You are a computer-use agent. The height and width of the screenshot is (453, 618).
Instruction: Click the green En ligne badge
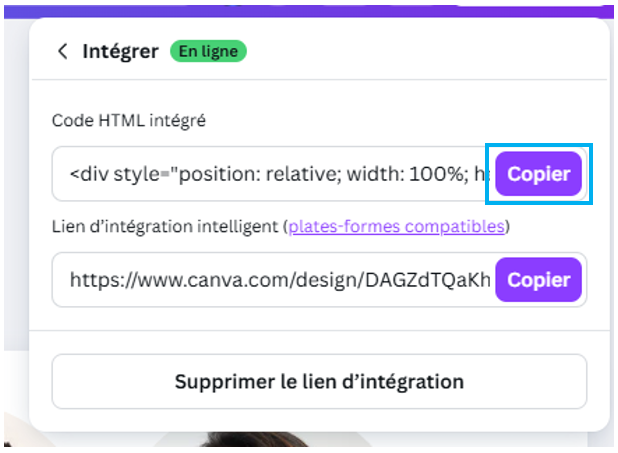(x=208, y=51)
